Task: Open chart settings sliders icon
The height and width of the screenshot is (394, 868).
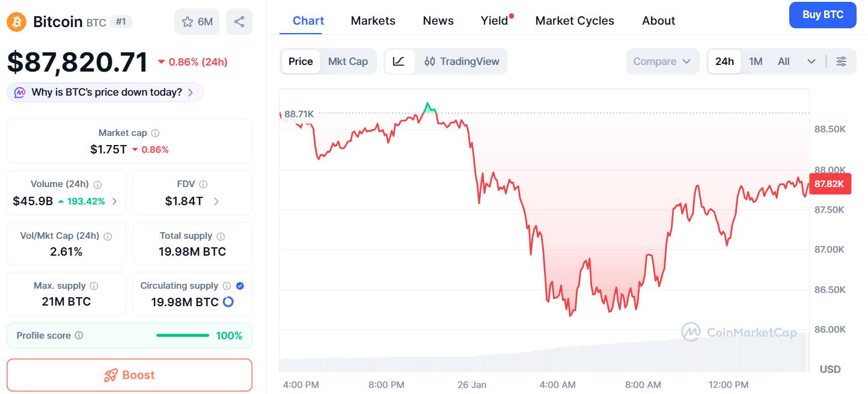Action: click(842, 61)
